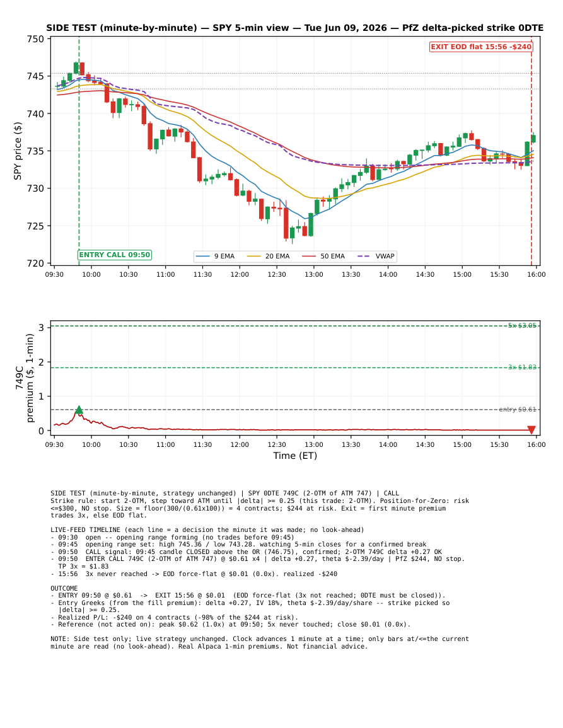Click the OUTCOME heading

[64, 588]
